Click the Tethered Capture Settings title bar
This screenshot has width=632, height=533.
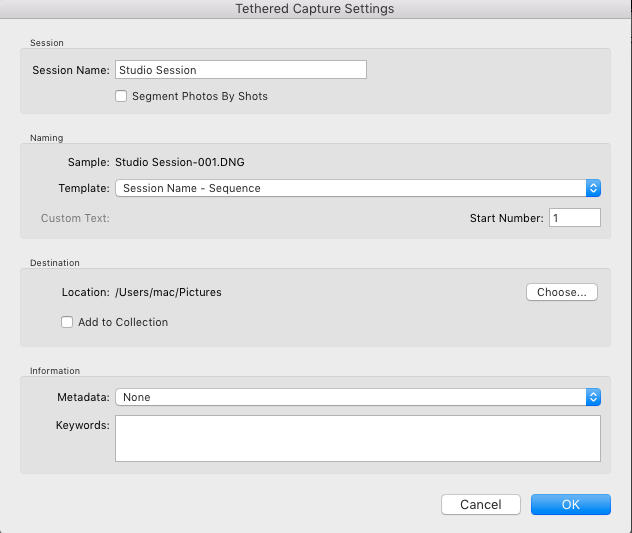click(x=315, y=8)
